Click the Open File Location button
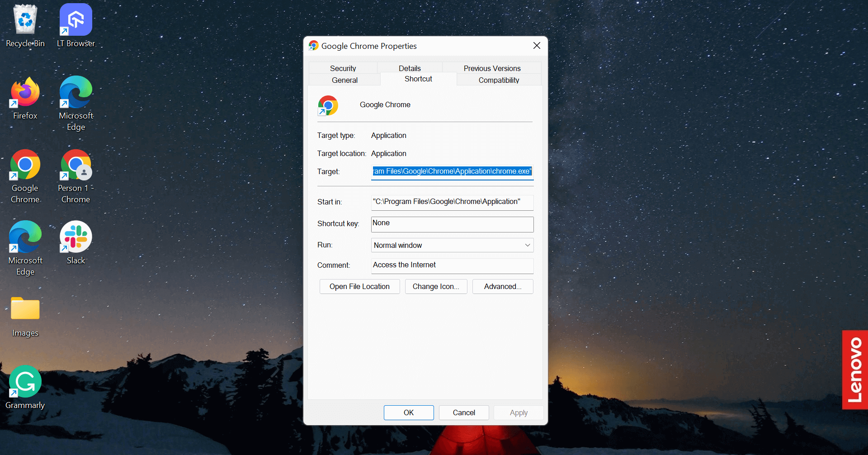The height and width of the screenshot is (455, 868). pyautogui.click(x=359, y=286)
